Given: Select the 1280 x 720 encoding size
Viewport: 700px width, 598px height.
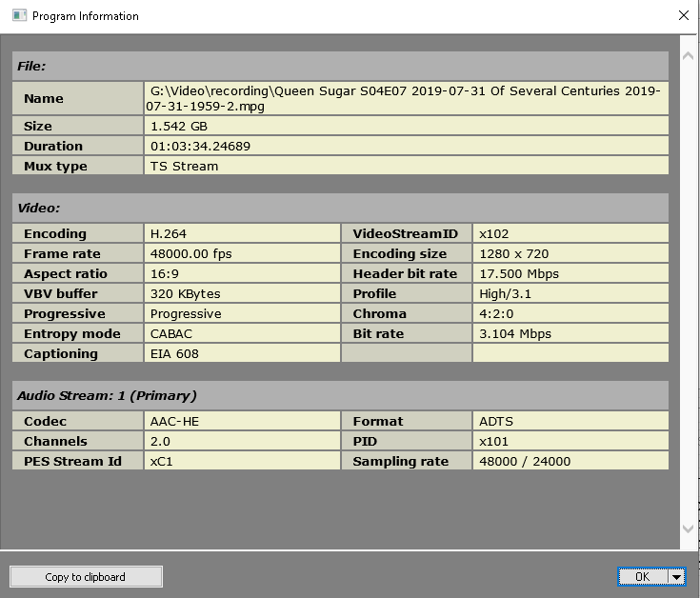Looking at the screenshot, I should [513, 253].
